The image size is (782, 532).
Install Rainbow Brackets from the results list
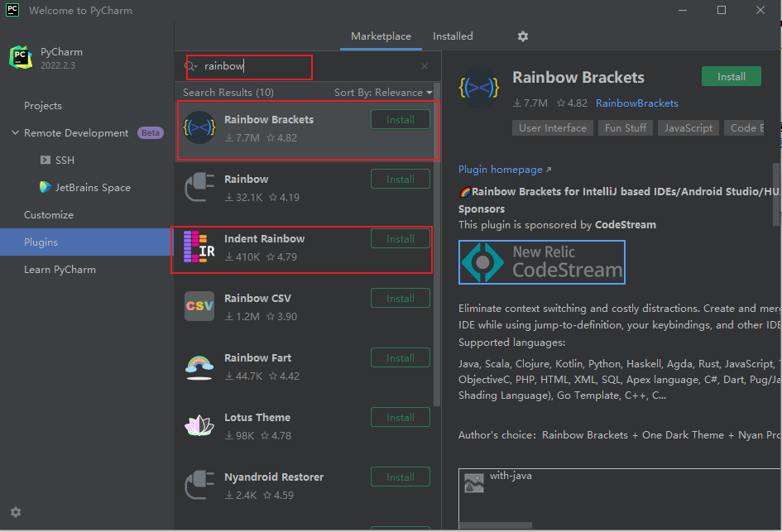401,120
